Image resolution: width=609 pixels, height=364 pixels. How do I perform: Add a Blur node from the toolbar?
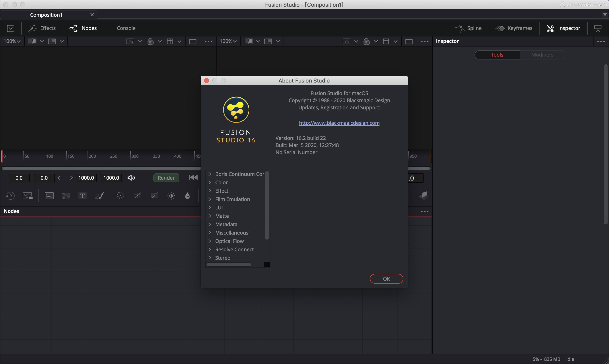pyautogui.click(x=187, y=196)
